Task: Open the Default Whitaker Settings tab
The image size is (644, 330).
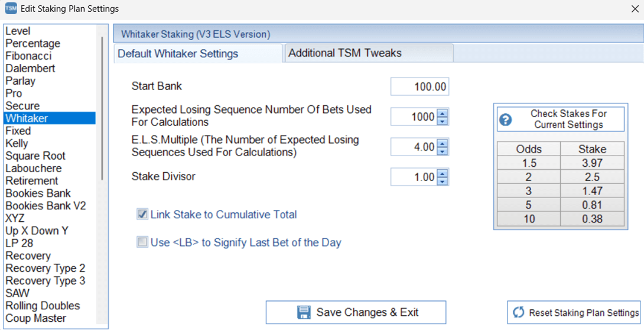Action: [x=198, y=53]
